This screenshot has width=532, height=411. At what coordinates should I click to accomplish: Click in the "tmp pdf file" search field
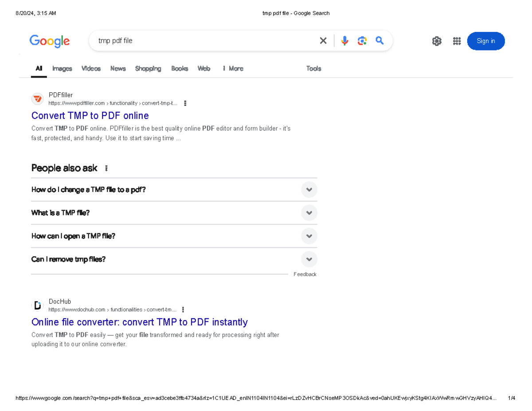(x=199, y=41)
